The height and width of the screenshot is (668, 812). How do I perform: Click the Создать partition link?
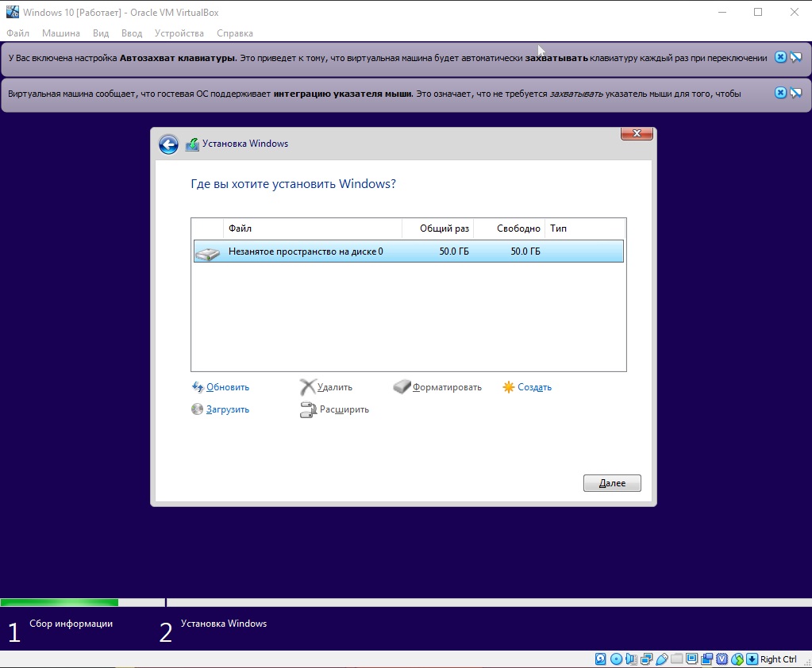tap(533, 387)
